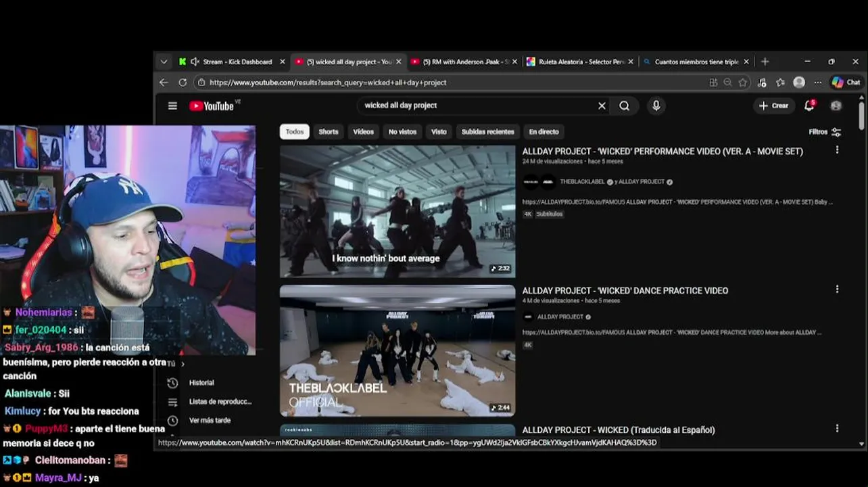Select the Subidas recientes filter chip
This screenshot has height=487, width=868.
pos(487,132)
